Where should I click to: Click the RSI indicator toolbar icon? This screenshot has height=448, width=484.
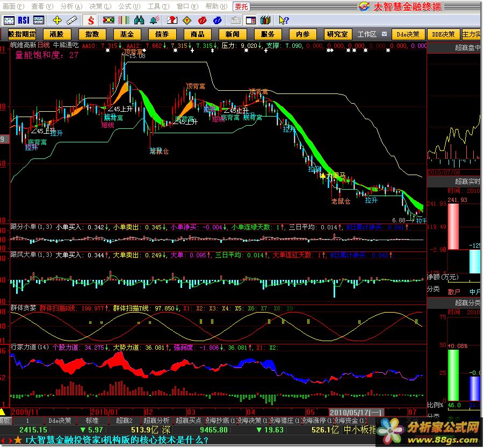coord(24,20)
